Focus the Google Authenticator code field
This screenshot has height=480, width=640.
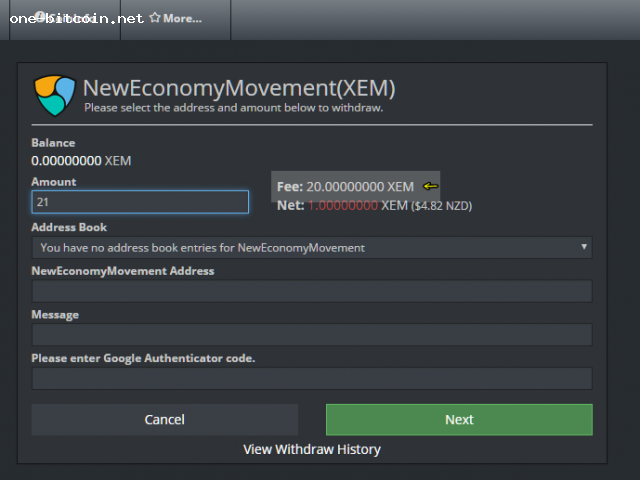pyautogui.click(x=312, y=378)
